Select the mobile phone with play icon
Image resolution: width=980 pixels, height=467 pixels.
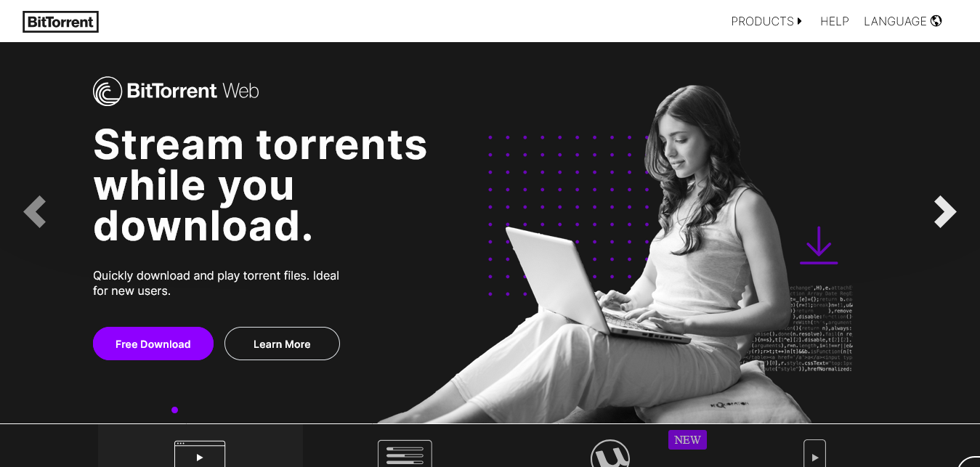tap(814, 454)
